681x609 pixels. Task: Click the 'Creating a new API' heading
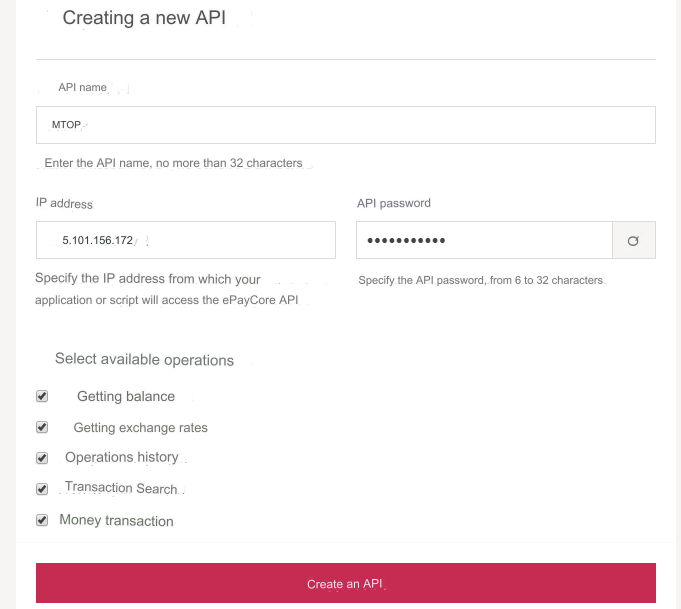pyautogui.click(x=144, y=18)
